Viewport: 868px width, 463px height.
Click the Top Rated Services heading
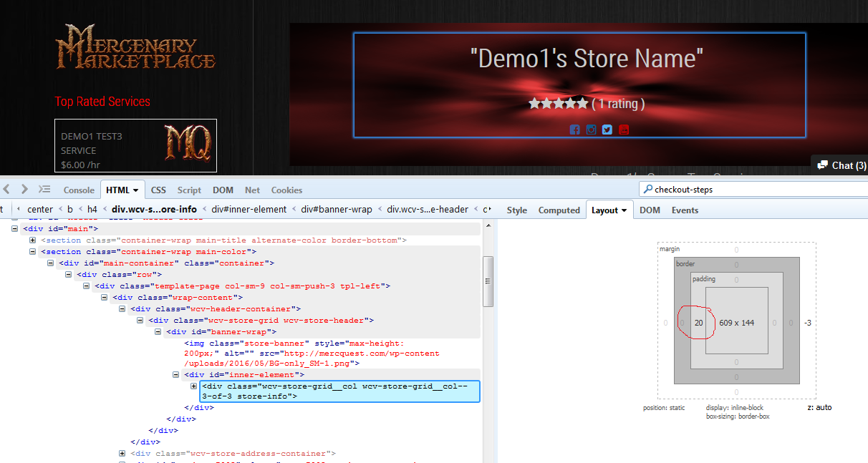(x=103, y=101)
